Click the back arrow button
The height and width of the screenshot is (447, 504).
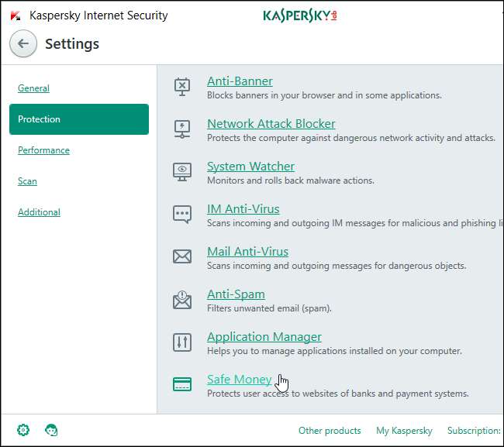(23, 43)
